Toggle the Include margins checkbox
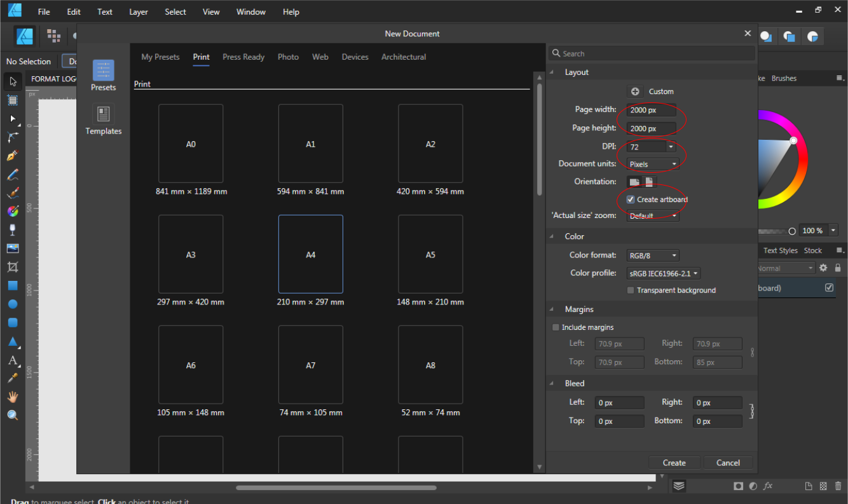848x504 pixels. 556,327
